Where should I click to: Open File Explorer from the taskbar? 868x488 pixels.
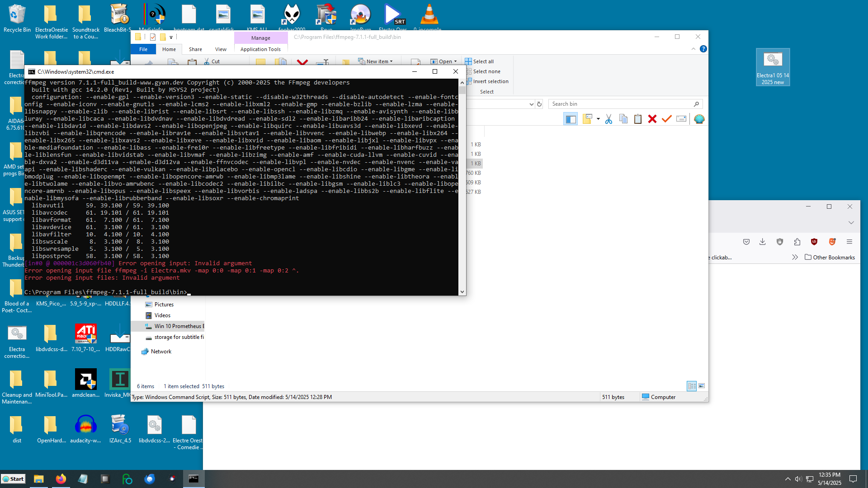(x=39, y=479)
